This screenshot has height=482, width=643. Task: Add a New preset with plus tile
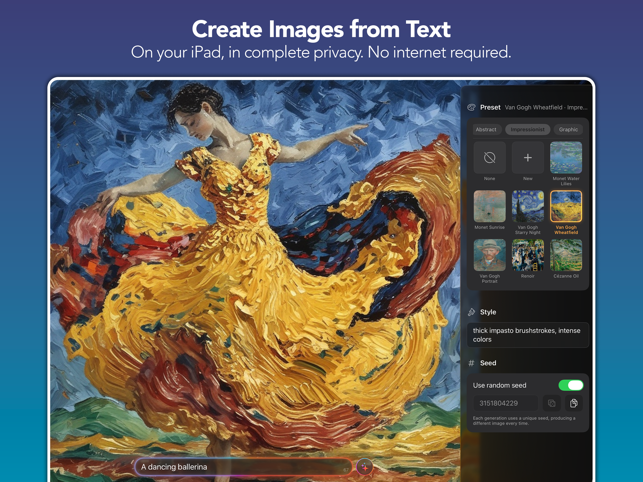coord(528,158)
